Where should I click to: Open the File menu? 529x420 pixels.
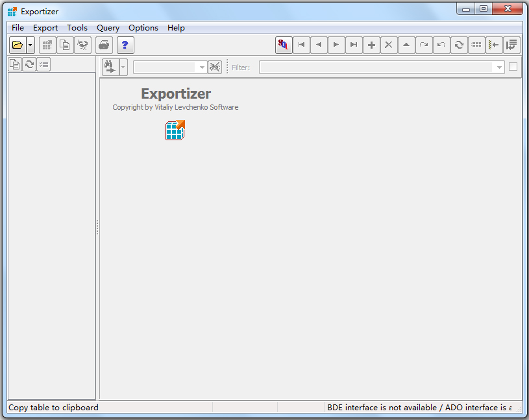[x=18, y=28]
